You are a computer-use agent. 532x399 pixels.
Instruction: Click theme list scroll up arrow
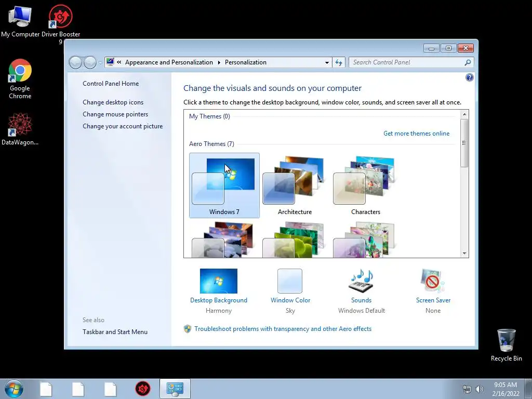point(464,114)
